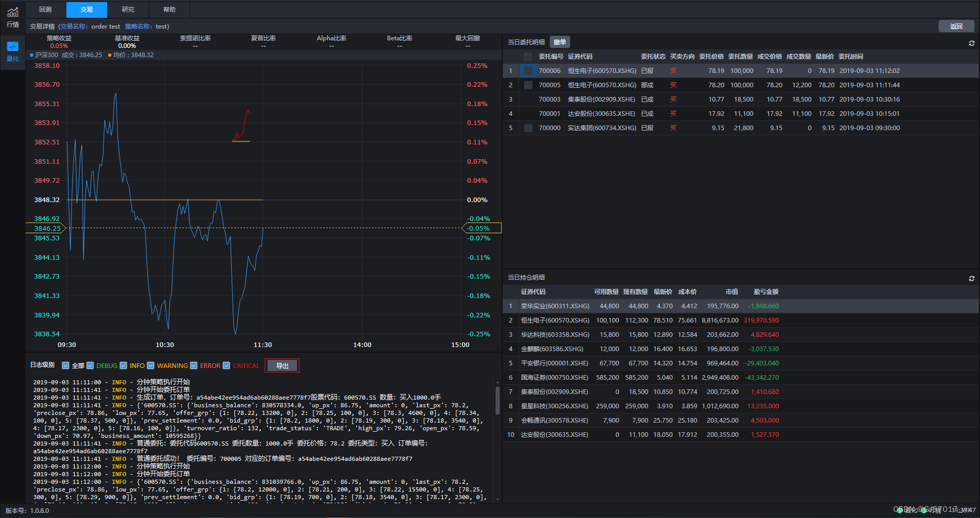Click the 返回 return button
980x518 pixels.
pos(956,26)
